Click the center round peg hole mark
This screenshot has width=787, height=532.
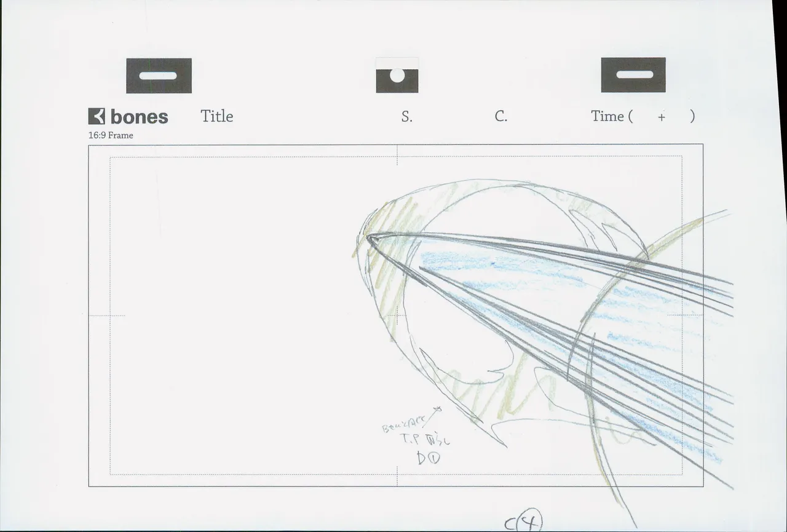pos(397,76)
